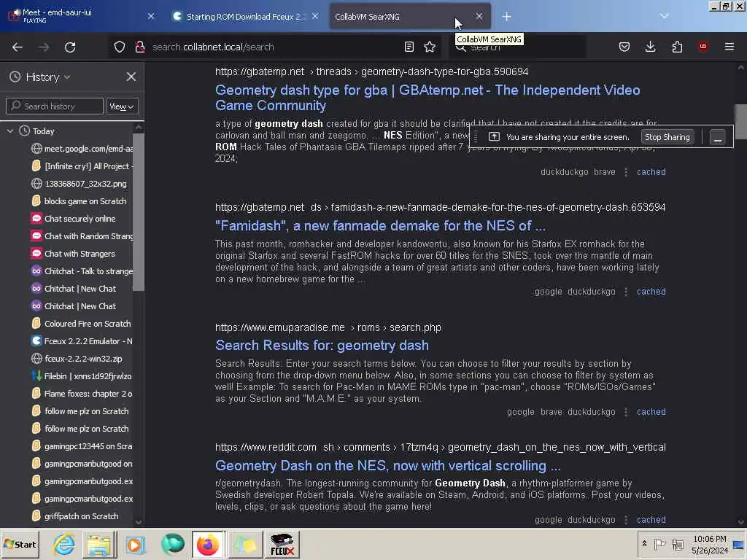The height and width of the screenshot is (560, 747).
Task: Open Search Results for geometry dash link
Action: point(322,345)
